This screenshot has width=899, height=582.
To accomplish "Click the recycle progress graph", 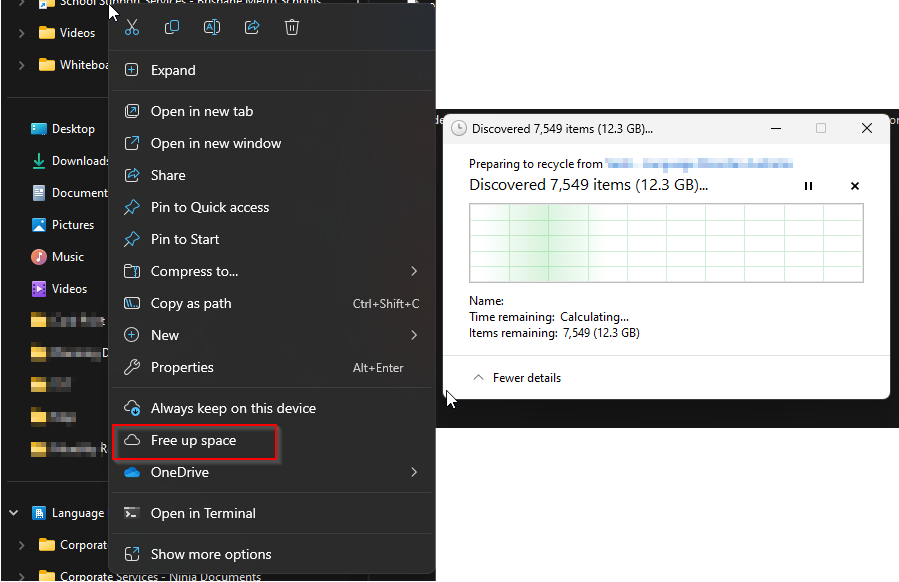I will pos(666,243).
